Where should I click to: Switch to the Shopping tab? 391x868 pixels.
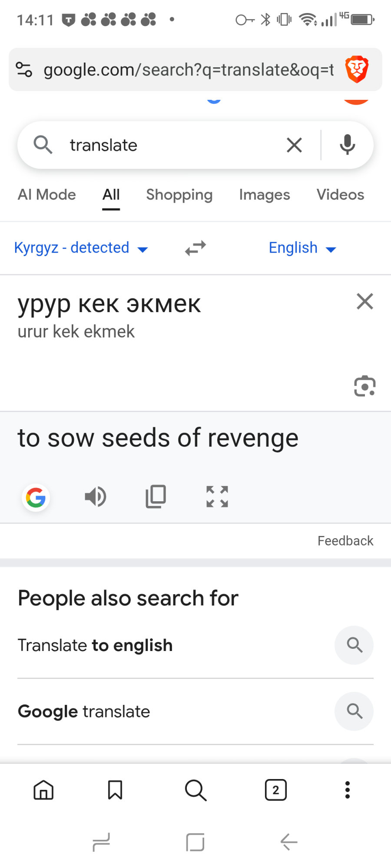(x=179, y=195)
